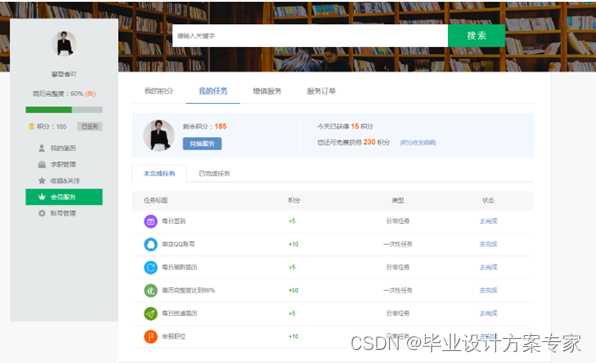Click the purple calendar 每日签到 task icon
The height and width of the screenshot is (363, 596).
coord(151,221)
